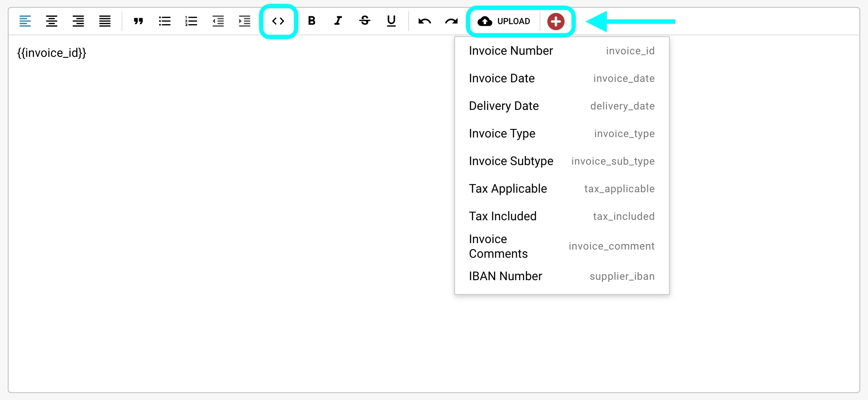
Task: Toggle strikethrough formatting
Action: click(x=365, y=21)
